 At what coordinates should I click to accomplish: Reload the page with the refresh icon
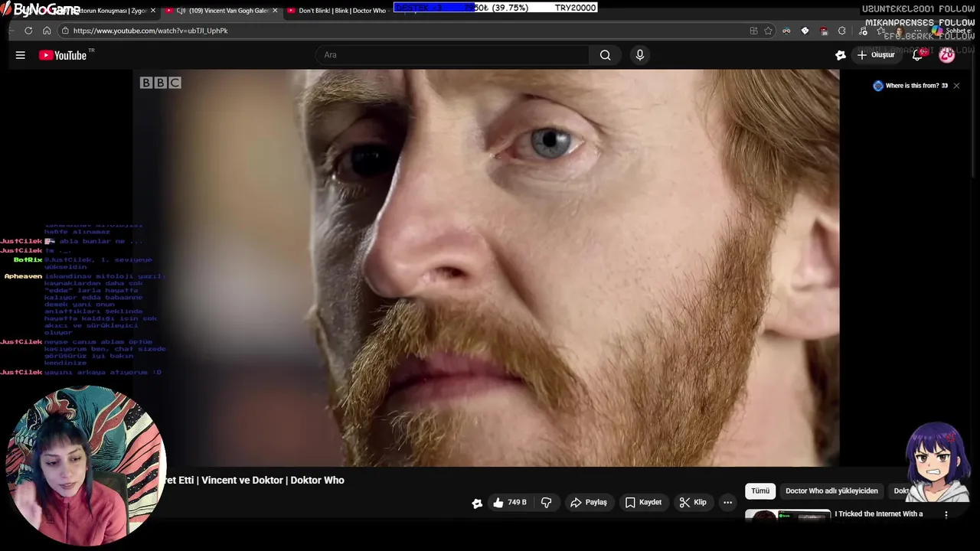point(28,31)
